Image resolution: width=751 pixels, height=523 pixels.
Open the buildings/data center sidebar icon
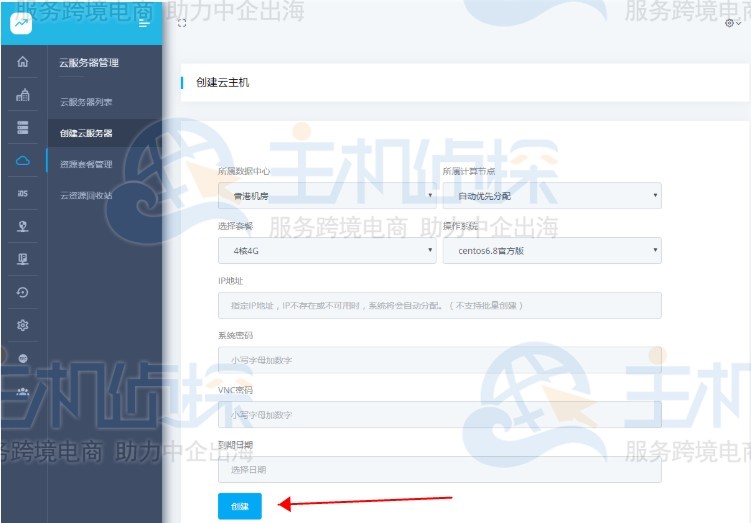pos(23,95)
